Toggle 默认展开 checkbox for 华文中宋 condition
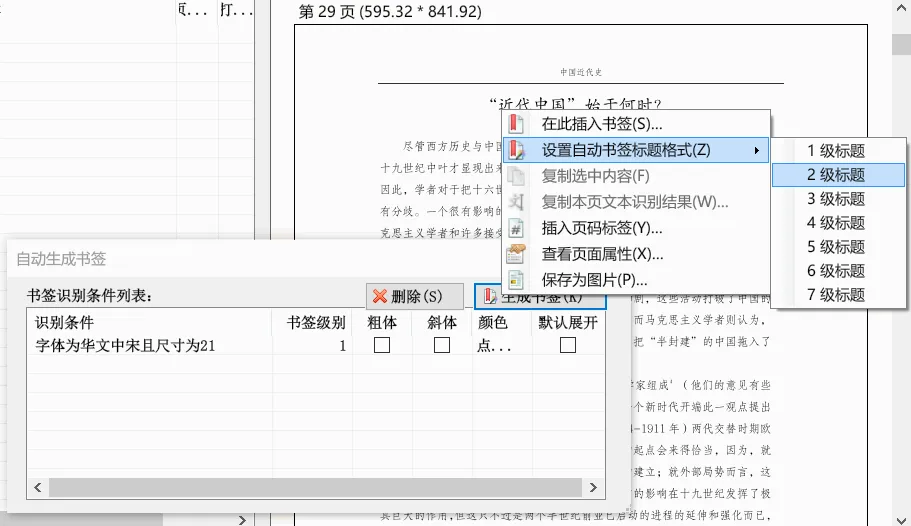 point(568,345)
